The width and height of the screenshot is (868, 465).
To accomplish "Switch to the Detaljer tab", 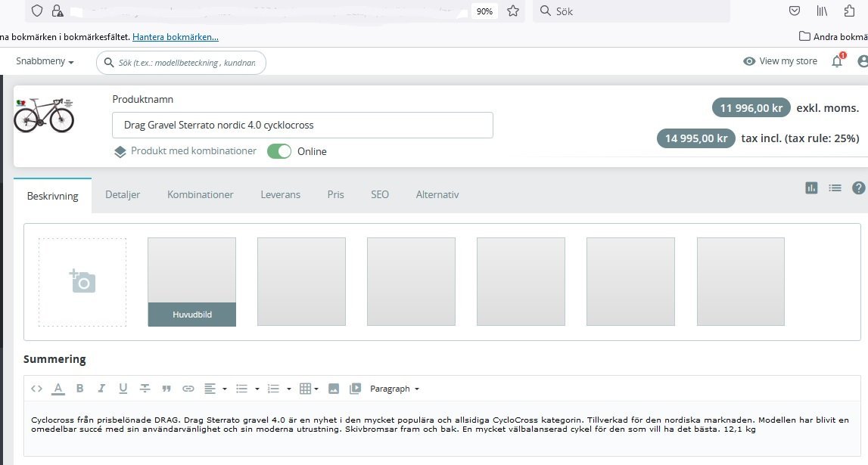I will pos(123,194).
